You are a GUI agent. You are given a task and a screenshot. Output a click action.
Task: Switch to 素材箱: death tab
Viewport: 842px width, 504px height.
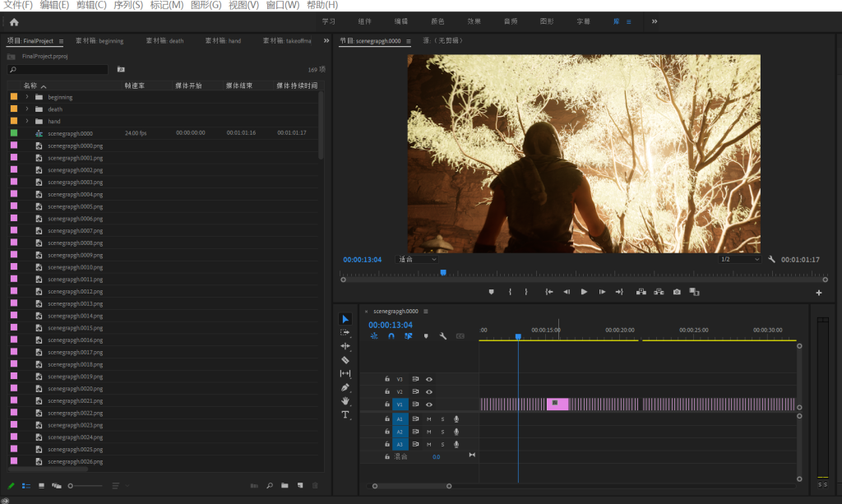164,41
